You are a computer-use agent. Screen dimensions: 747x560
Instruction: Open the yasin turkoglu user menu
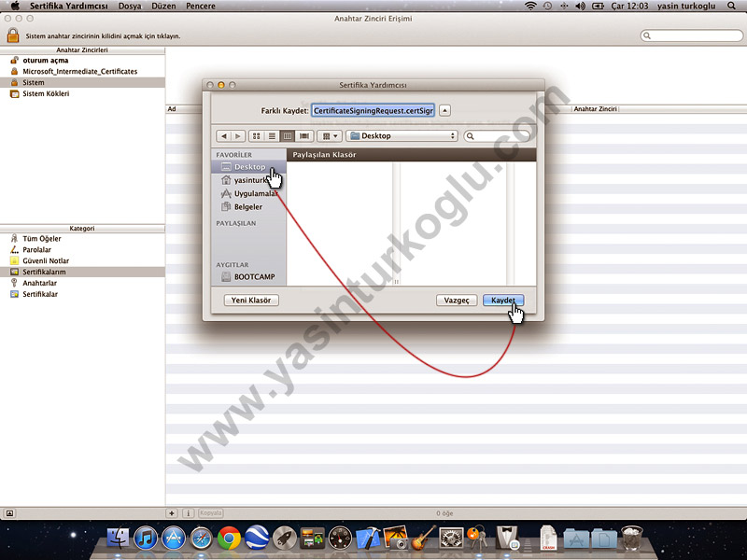coord(686,6)
